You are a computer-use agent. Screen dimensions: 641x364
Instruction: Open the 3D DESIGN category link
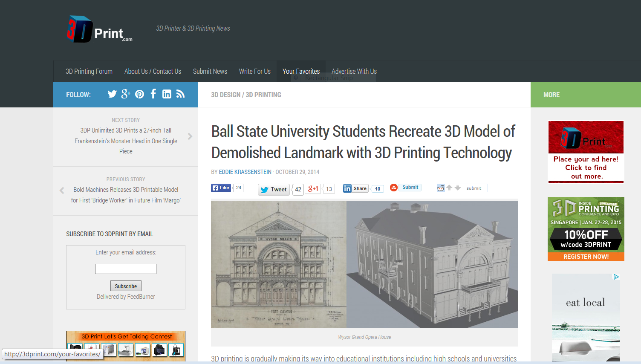(x=225, y=95)
